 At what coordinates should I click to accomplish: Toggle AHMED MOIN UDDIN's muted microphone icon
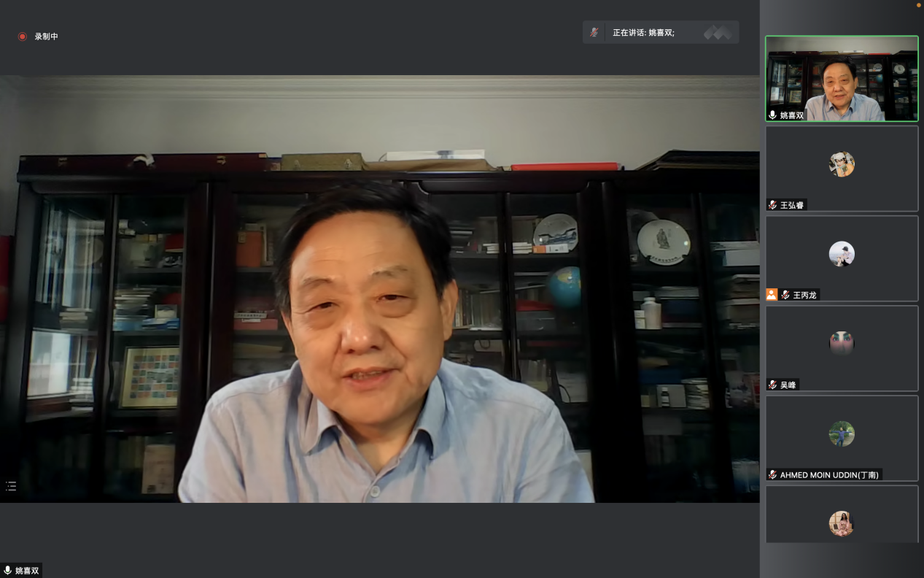(773, 475)
